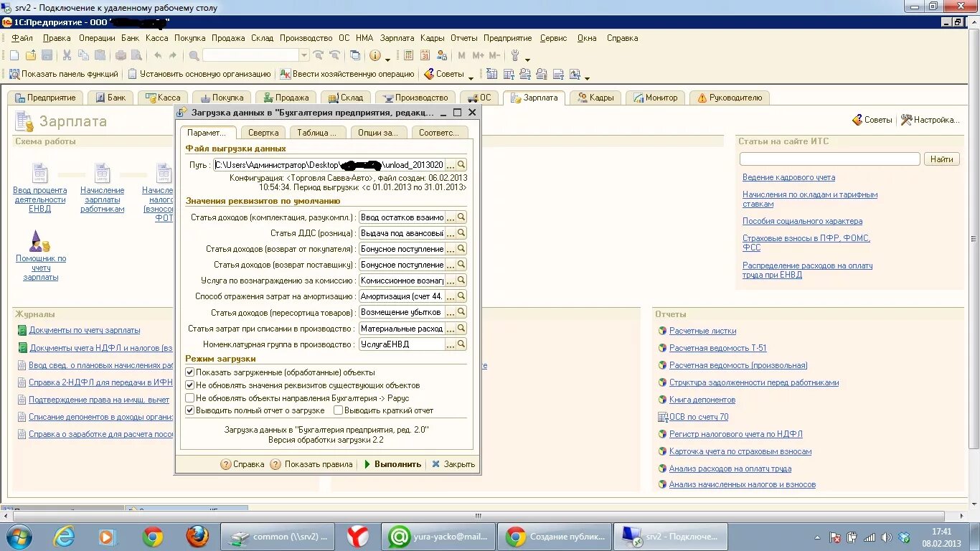Expand the Советы toolbar dropdown arrow
The image size is (980, 551).
[471, 76]
